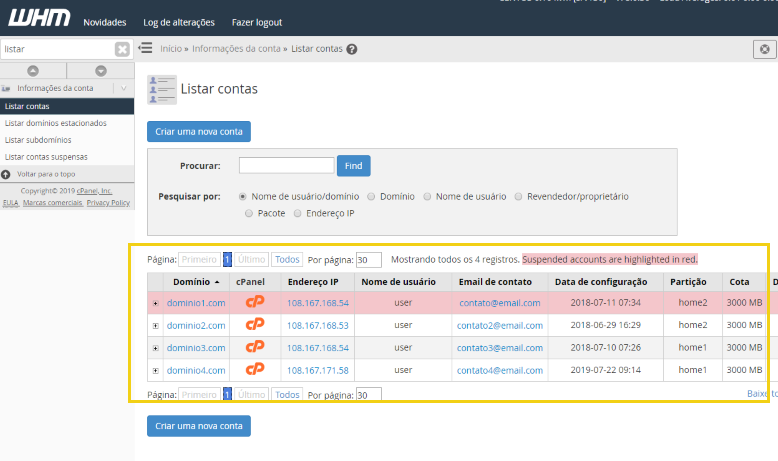The image size is (778, 461).
Task: Collapse Informações da conta sidebar section
Action: click(x=124, y=88)
